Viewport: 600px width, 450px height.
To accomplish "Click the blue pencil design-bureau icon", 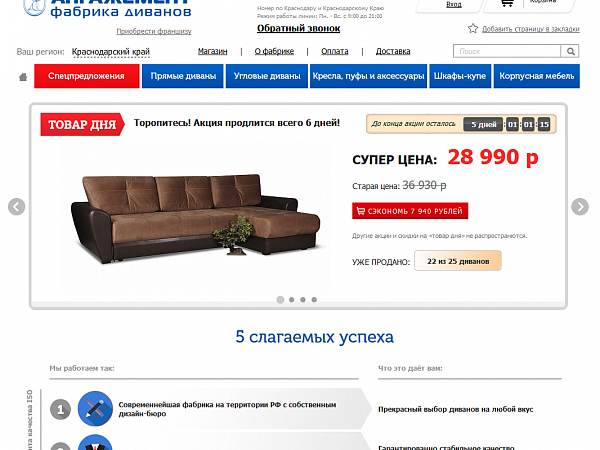I will 95,409.
